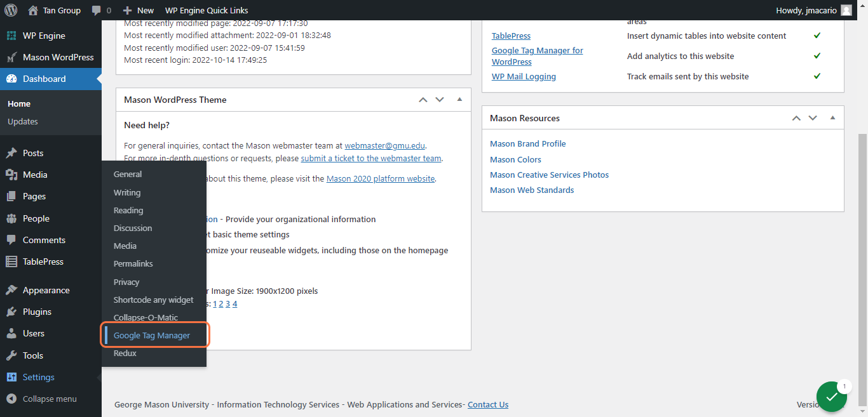Click the Tools wrench icon
Image resolution: width=868 pixels, height=417 pixels.
11,355
